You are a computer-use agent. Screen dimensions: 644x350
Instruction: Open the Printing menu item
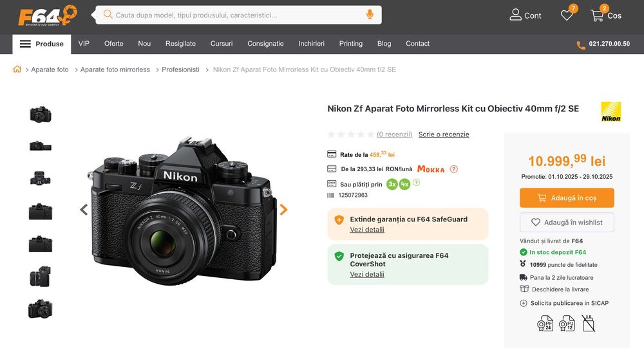coord(351,44)
